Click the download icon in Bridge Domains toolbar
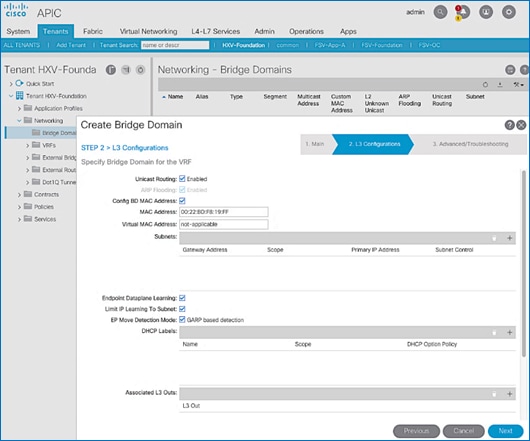Viewport: 530px width, 441px height. (x=500, y=85)
